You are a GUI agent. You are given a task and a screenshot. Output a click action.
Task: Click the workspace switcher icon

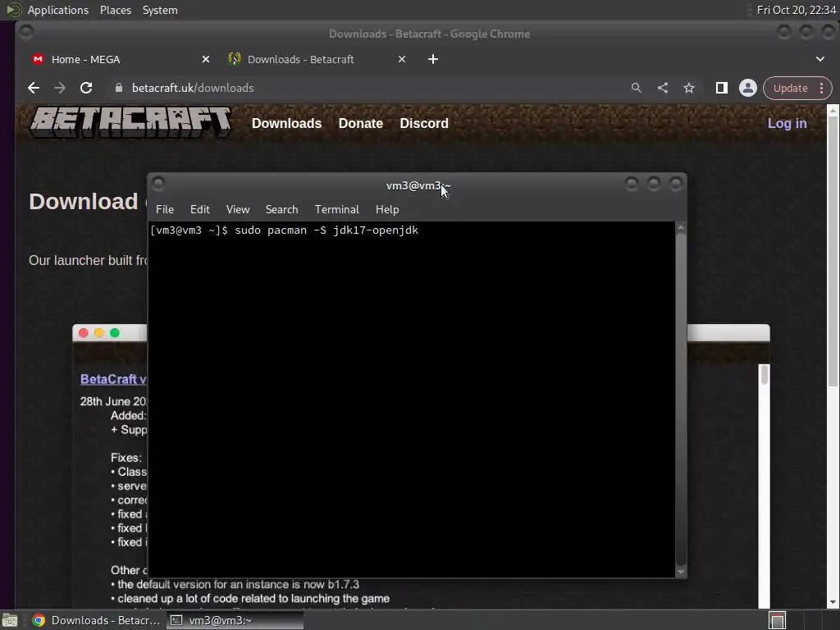[777, 620]
